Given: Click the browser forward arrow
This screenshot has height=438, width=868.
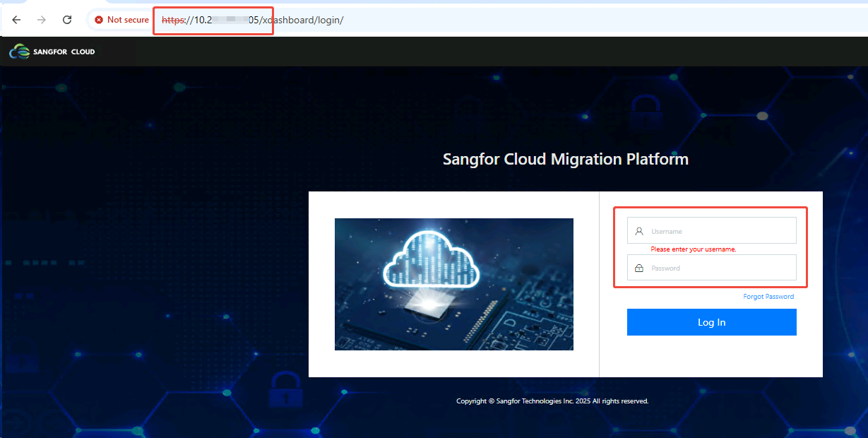Looking at the screenshot, I should click(x=42, y=20).
